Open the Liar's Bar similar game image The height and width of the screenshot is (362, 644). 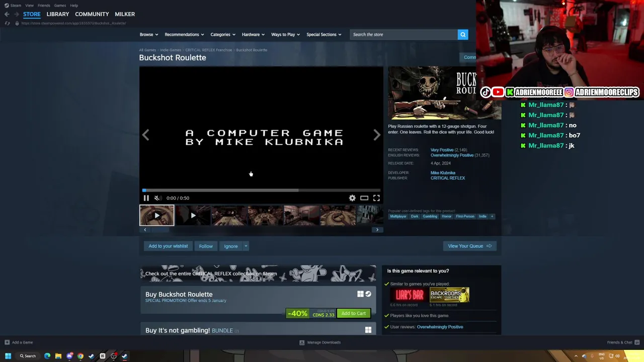(410, 295)
